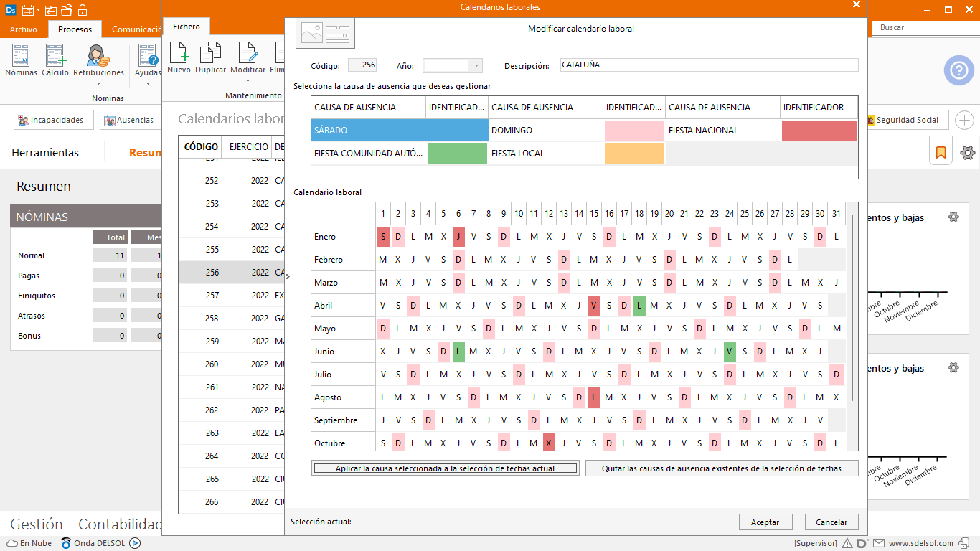Screen dimensions: 980x551
Task: Open the Año dropdown
Action: coord(476,65)
